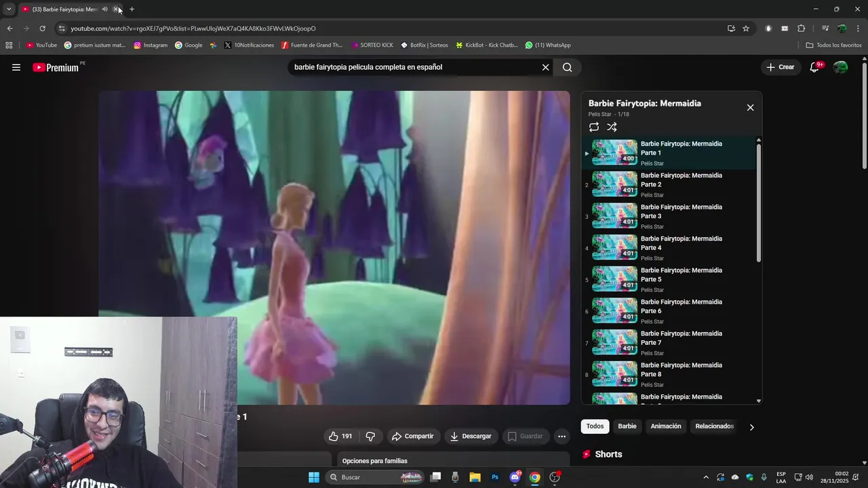
Task: Open the YouTube account avatar menu
Action: point(841,67)
